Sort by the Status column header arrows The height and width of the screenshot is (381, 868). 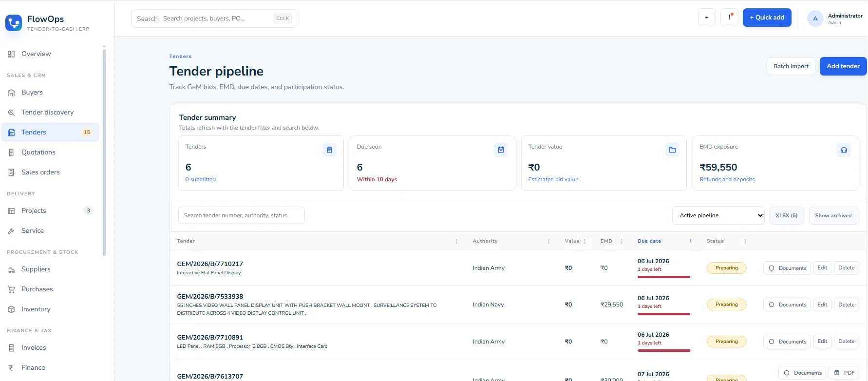pos(745,241)
